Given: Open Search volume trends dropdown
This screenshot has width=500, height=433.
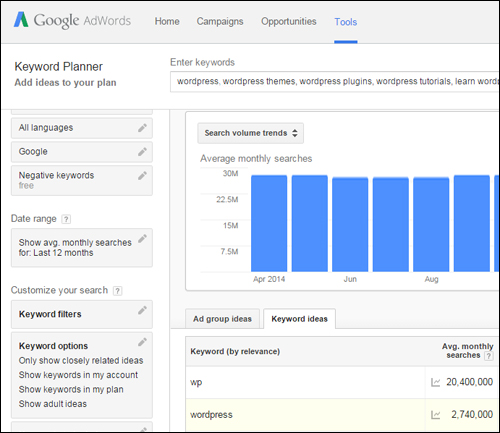Looking at the screenshot, I should point(250,133).
